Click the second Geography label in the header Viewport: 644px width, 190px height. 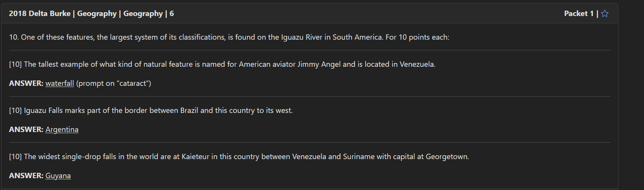(x=143, y=14)
